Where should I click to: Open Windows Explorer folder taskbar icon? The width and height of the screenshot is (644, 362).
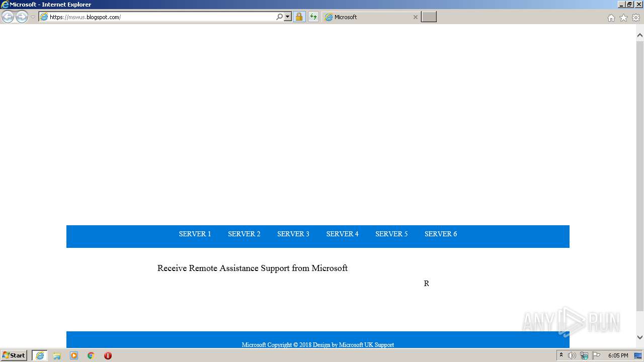point(57,355)
